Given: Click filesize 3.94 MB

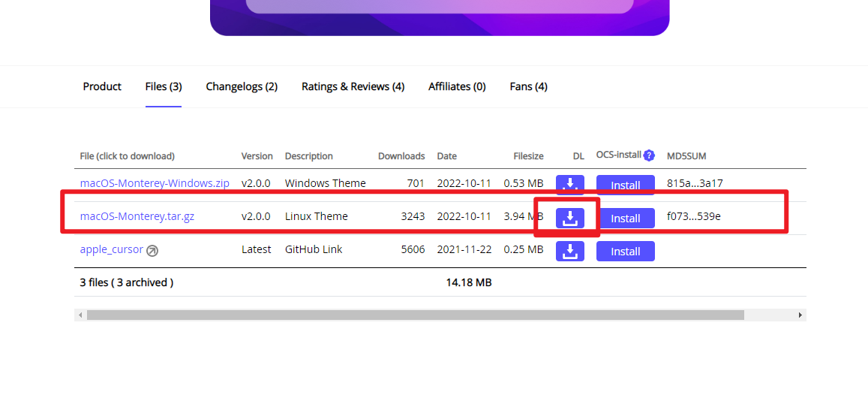Looking at the screenshot, I should point(523,216).
